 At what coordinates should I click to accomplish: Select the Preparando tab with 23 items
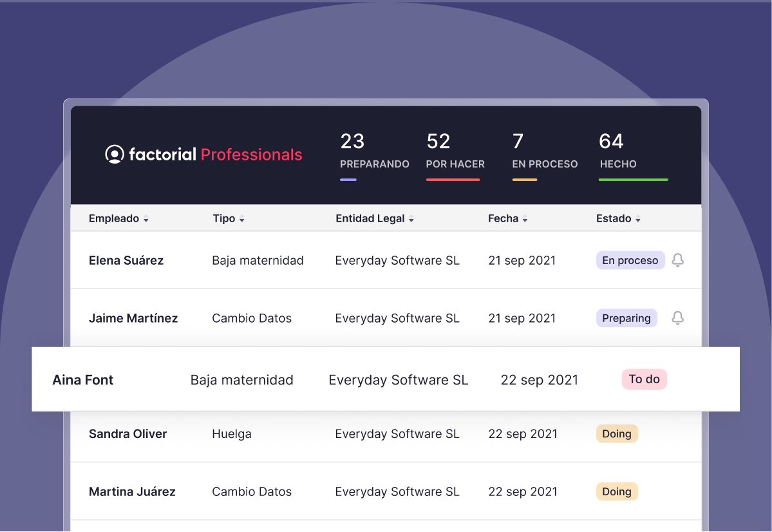pos(374,153)
